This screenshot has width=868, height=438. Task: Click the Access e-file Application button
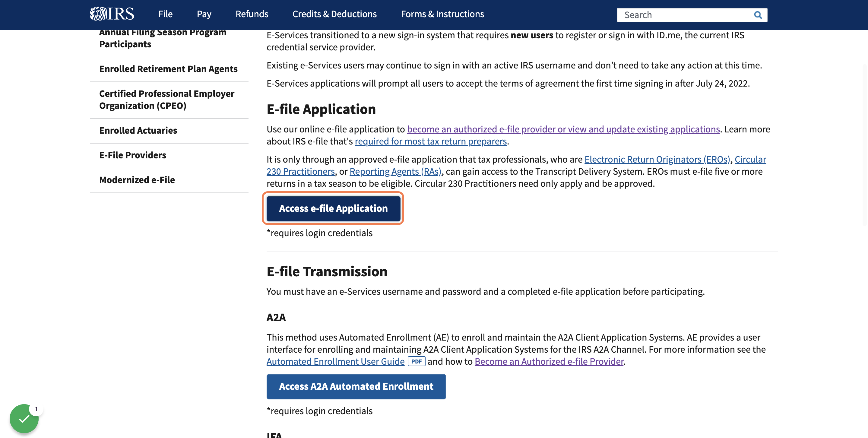(333, 208)
